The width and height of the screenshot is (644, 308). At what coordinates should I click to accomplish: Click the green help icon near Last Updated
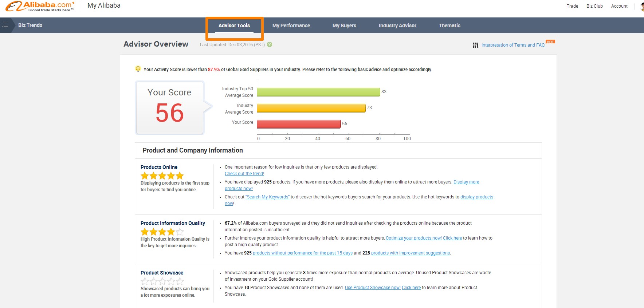click(x=270, y=44)
